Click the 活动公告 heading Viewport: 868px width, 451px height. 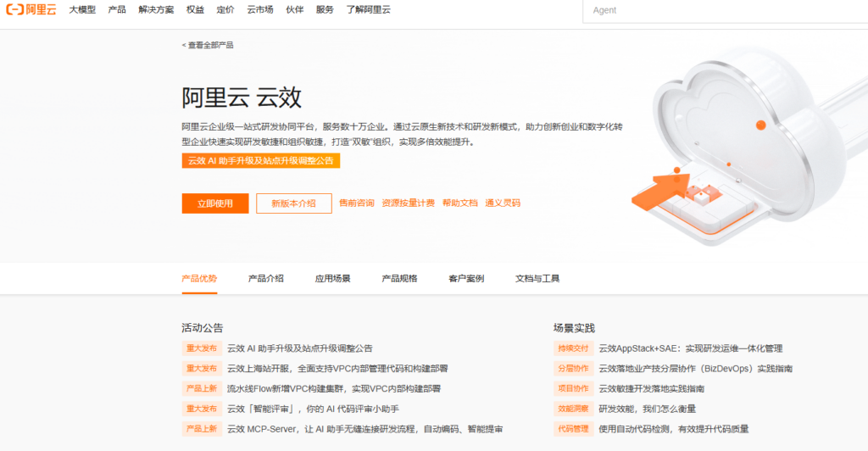coord(202,328)
